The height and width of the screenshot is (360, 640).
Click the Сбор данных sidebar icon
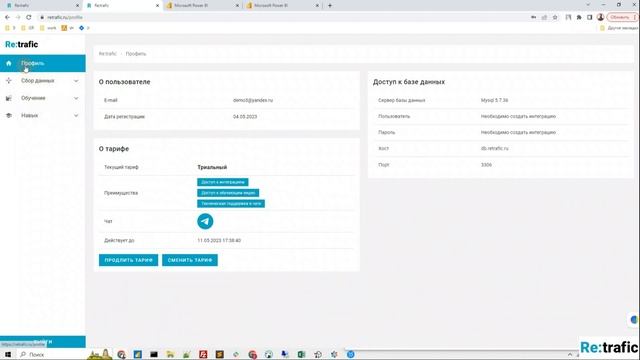(9, 81)
